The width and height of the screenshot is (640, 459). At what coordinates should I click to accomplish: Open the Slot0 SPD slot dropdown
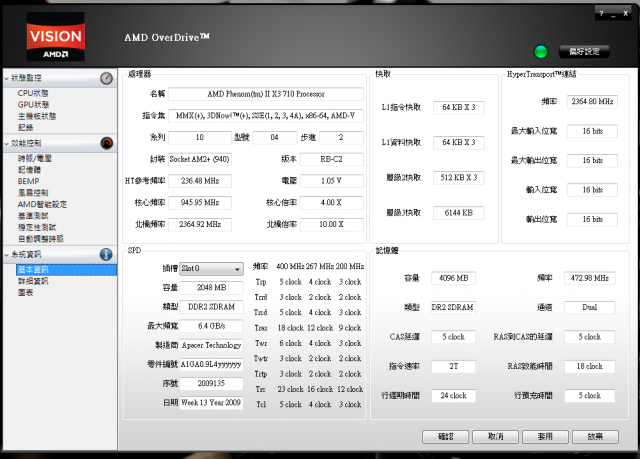[x=211, y=268]
